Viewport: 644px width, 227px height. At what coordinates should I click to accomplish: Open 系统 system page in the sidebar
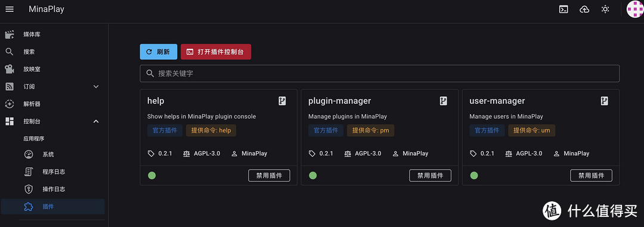click(52, 155)
